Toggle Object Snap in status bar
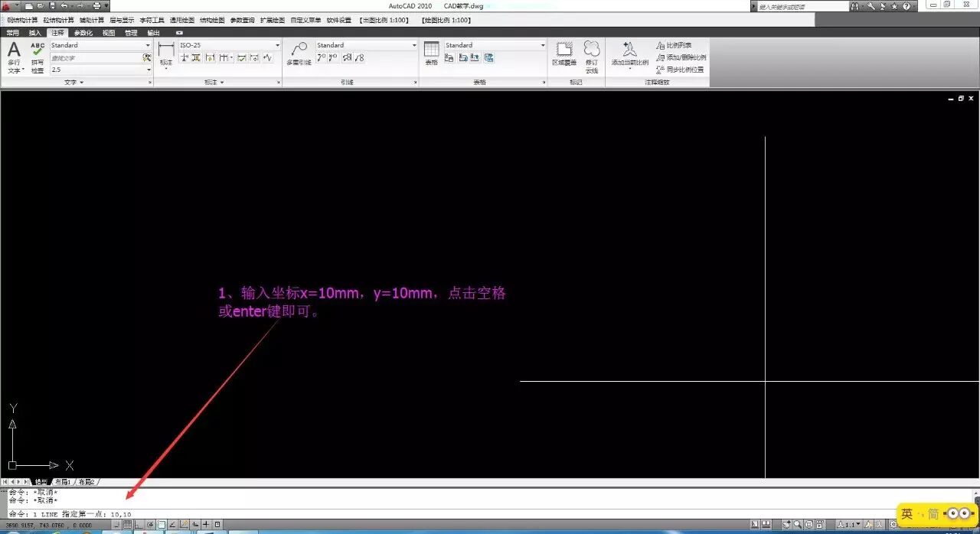The height and width of the screenshot is (534, 980). [162, 524]
